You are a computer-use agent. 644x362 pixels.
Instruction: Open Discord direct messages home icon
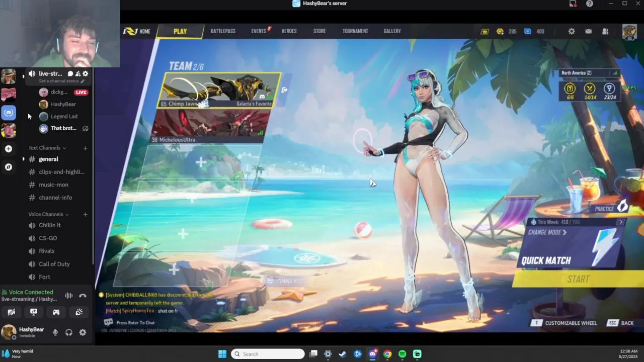coord(9,112)
